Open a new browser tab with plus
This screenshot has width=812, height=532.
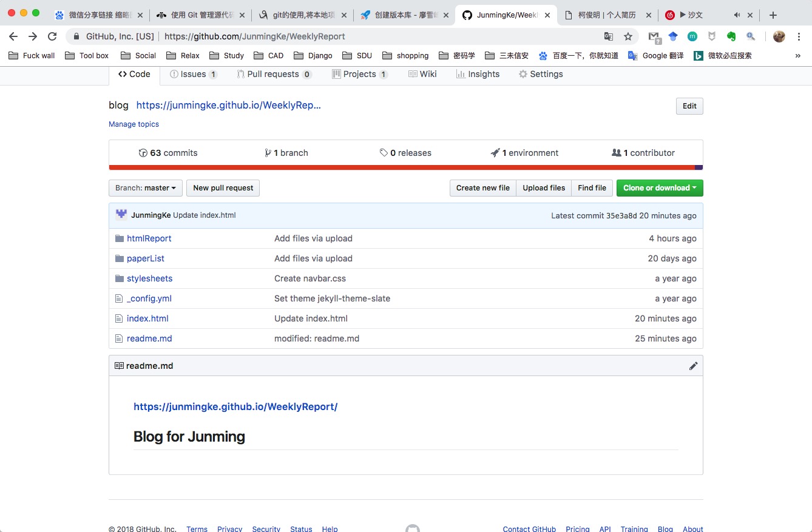(x=773, y=15)
